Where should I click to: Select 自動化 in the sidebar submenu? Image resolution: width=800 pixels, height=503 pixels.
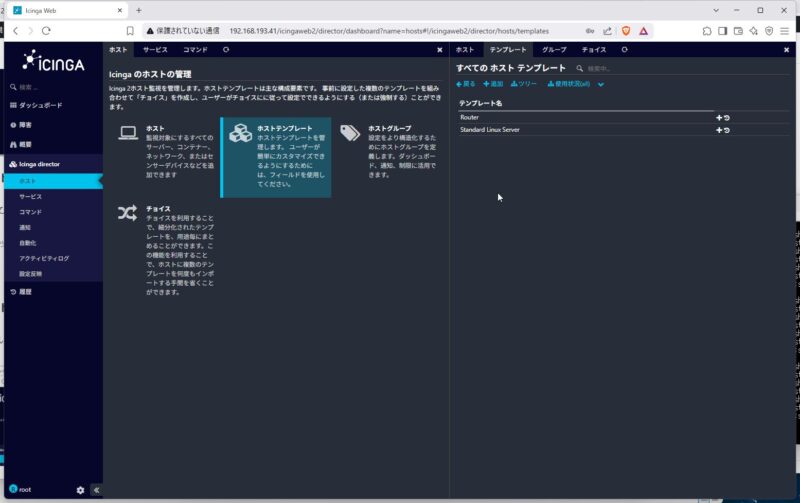pos(28,243)
